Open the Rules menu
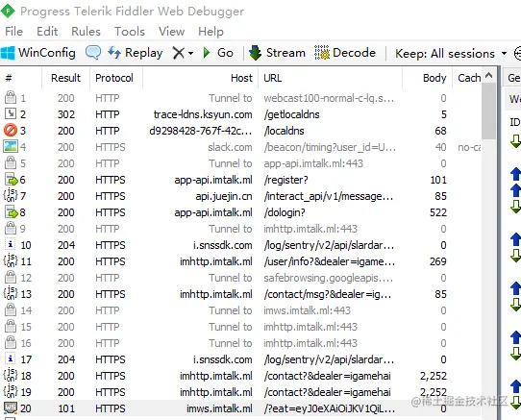This screenshot has width=521, height=420. pos(86,32)
